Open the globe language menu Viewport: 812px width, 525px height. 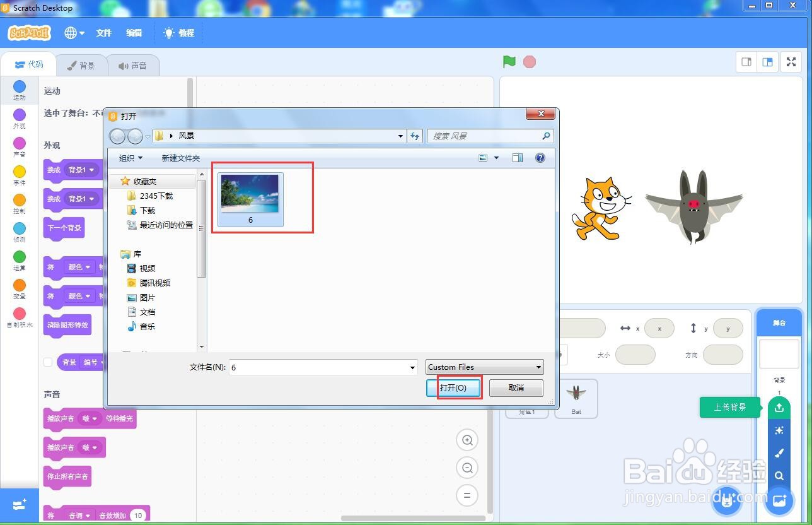point(74,33)
